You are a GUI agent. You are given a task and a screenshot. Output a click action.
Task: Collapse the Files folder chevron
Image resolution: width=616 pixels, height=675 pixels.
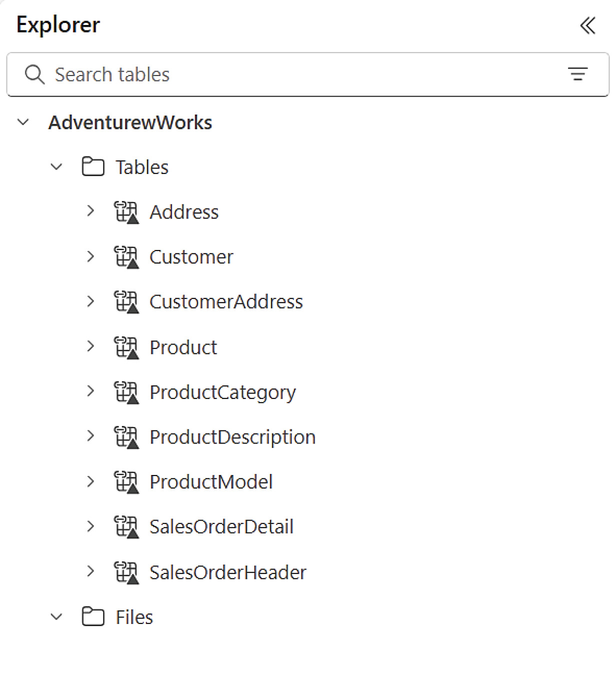point(56,616)
